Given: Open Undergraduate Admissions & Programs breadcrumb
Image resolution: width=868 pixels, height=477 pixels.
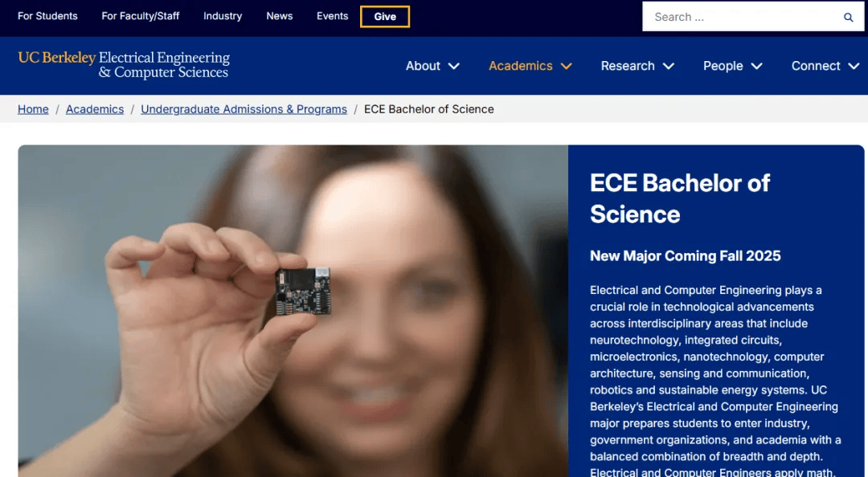Looking at the screenshot, I should [x=244, y=109].
